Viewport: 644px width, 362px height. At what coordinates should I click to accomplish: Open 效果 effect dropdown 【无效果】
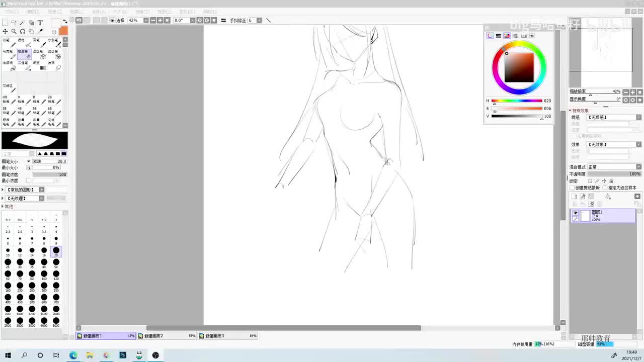pos(639,144)
